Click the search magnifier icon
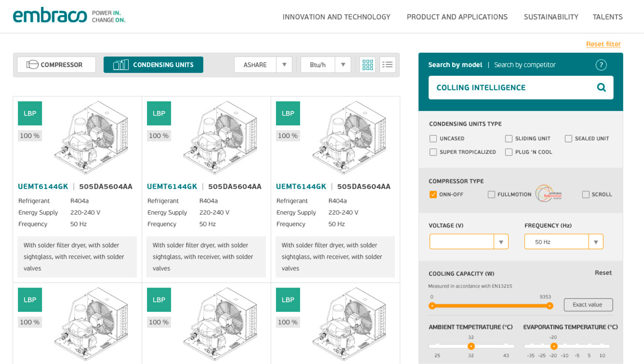This screenshot has width=644, height=364. tap(601, 87)
